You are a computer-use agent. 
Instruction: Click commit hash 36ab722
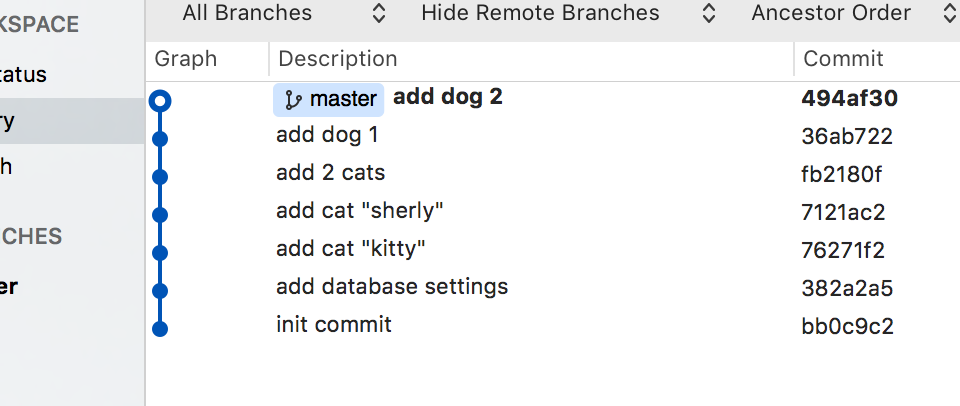[x=847, y=136]
